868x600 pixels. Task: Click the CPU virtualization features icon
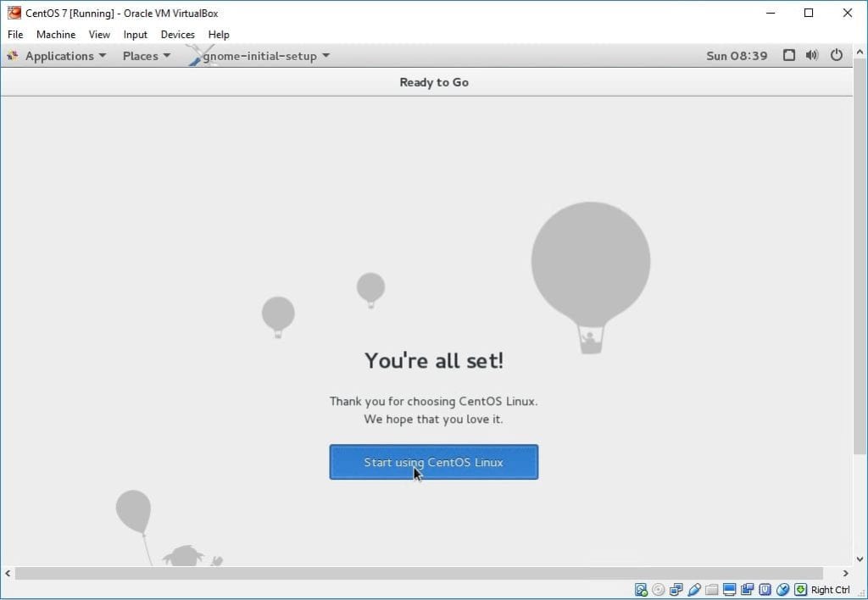[x=765, y=590]
